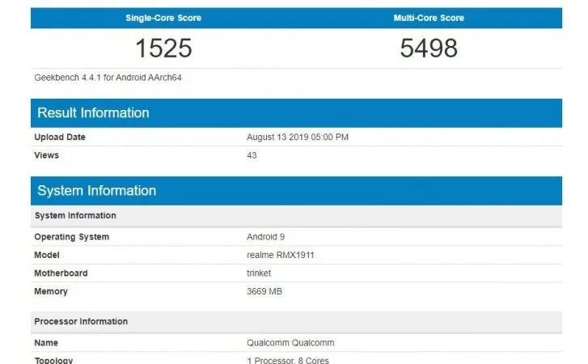Screen dimensions: 588x364
Task: Click the views count 43
Action: 252,155
